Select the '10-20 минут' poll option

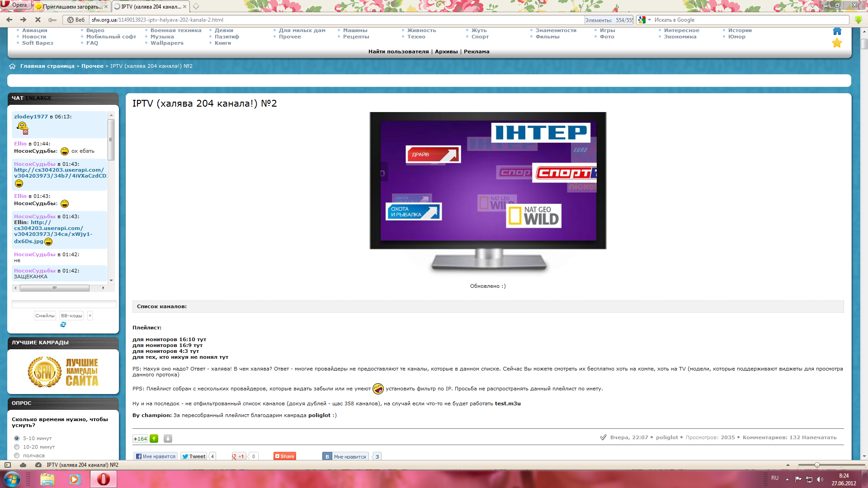click(17, 447)
